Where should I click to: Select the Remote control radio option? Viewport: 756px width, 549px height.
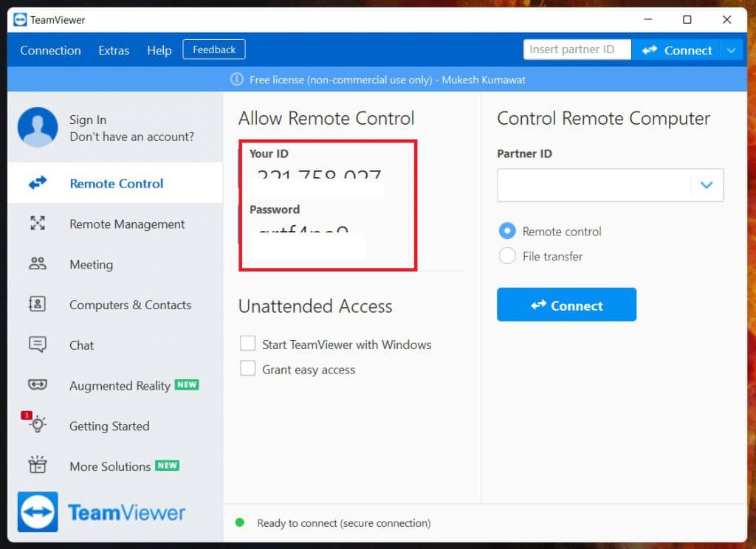click(x=507, y=231)
